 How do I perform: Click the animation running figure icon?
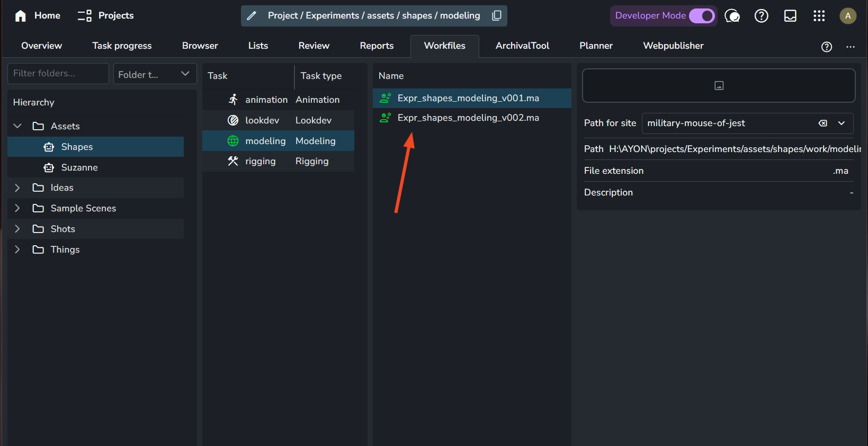point(233,100)
